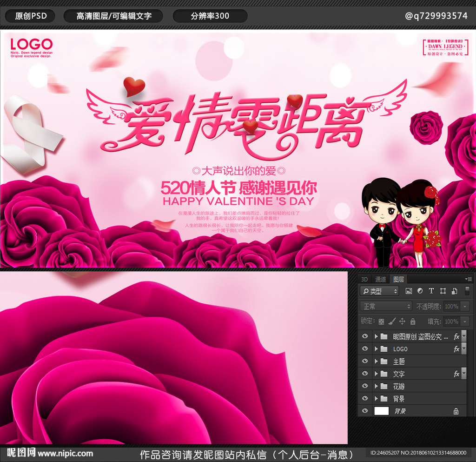The width and height of the screenshot is (476, 462).
Task: Hide the 文字 group with eye icon
Action: pyautogui.click(x=365, y=374)
